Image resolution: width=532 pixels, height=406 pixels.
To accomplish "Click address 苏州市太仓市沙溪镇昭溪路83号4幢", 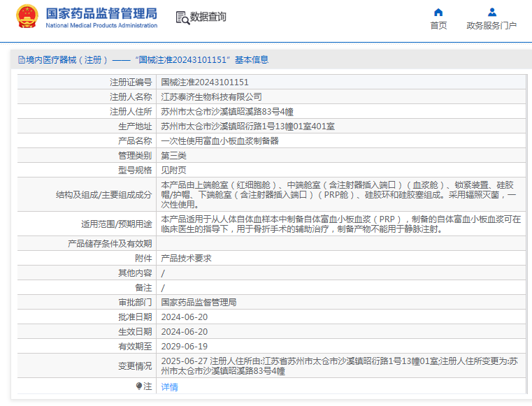I will pos(227,112).
